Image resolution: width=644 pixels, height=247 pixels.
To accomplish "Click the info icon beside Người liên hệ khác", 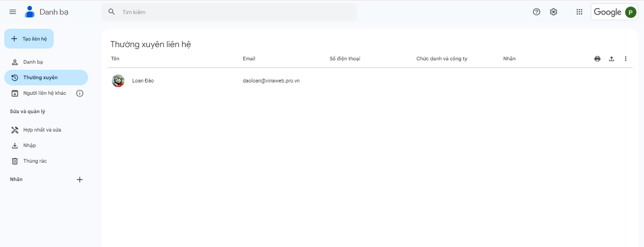I will tap(80, 93).
